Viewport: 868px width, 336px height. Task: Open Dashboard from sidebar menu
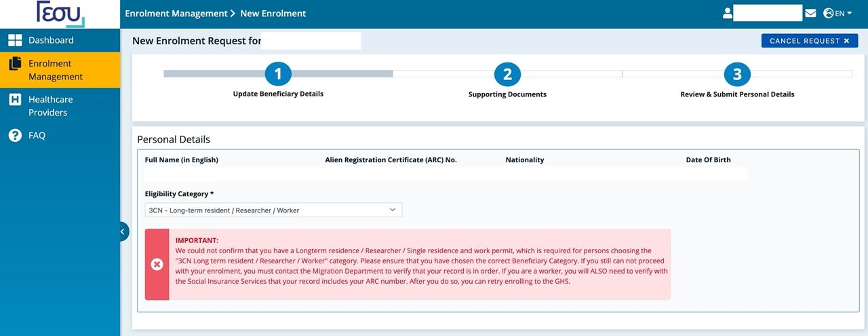[x=51, y=41]
